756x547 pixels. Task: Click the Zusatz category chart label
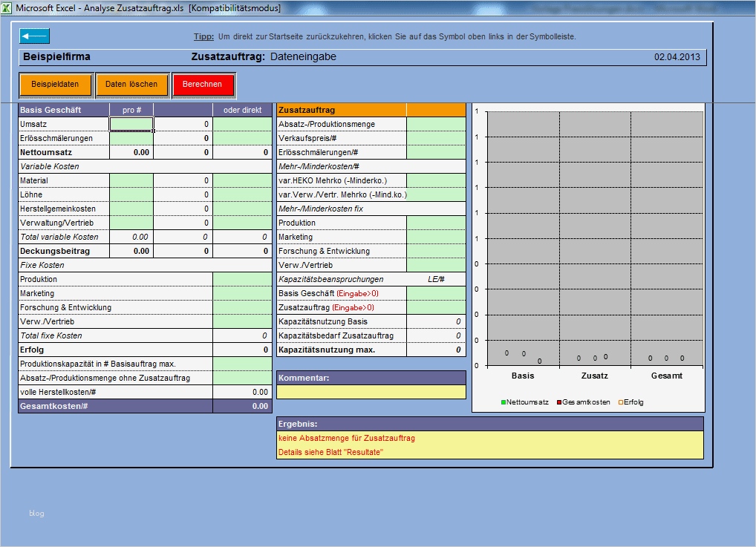(x=595, y=376)
